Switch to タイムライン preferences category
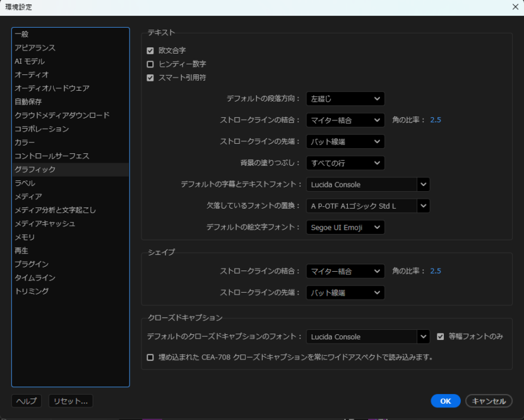This screenshot has width=524, height=420. pyautogui.click(x=35, y=278)
